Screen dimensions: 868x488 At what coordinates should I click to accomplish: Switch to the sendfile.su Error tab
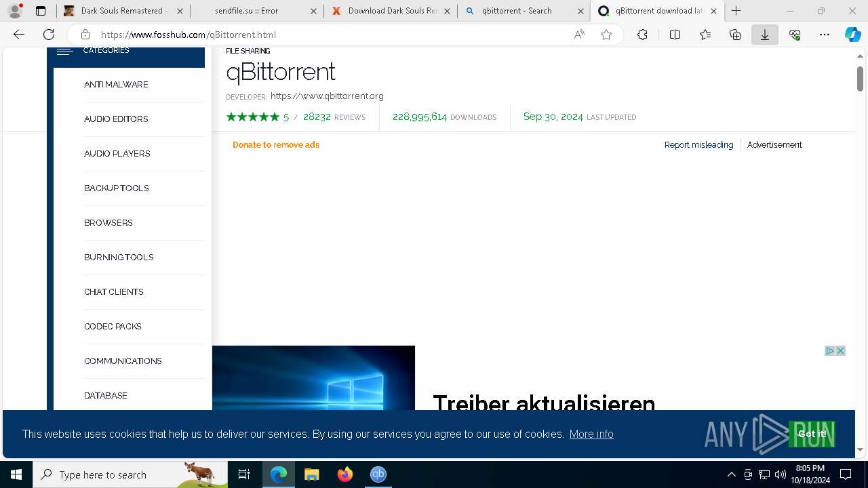click(256, 11)
